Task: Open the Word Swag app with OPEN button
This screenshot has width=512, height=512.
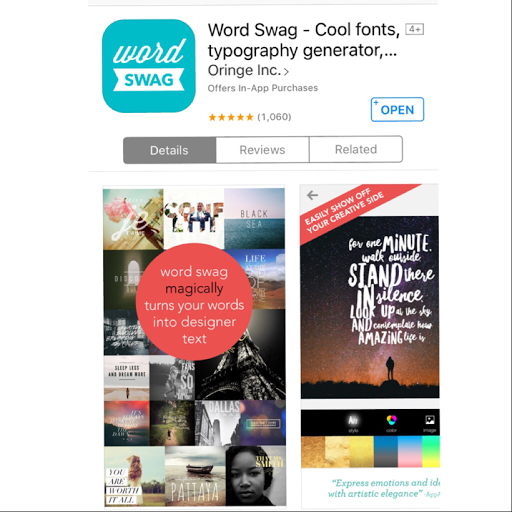Action: (x=397, y=109)
